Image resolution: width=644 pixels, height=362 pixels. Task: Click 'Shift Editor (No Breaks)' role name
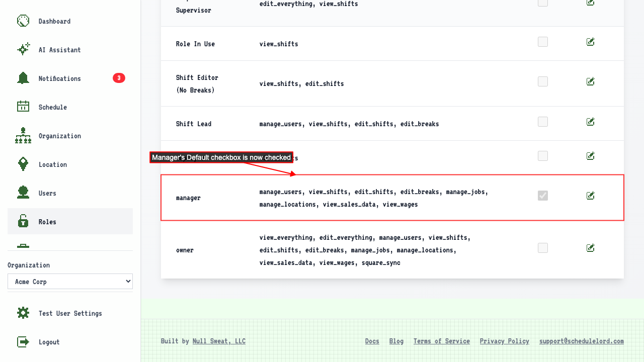coord(197,84)
